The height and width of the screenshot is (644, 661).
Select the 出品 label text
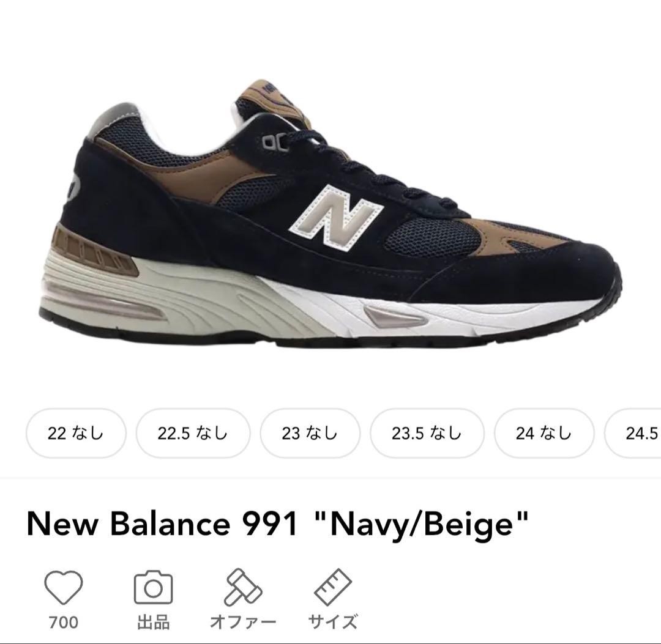[x=153, y=622]
